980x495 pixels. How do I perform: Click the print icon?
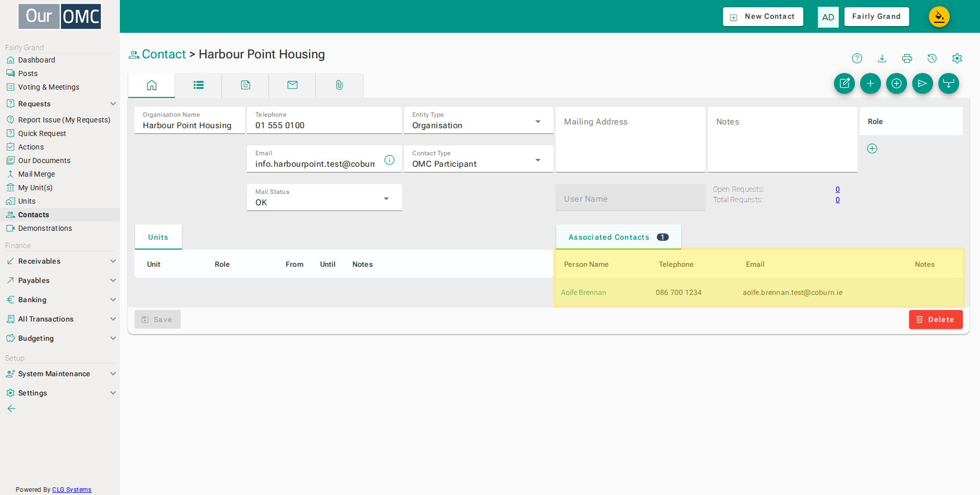click(x=907, y=58)
